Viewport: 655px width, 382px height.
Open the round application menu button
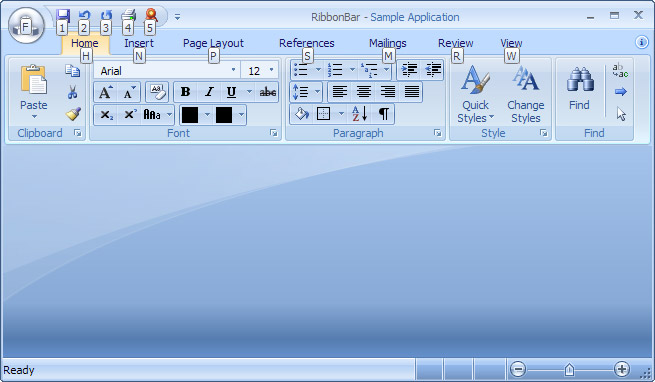[26, 26]
